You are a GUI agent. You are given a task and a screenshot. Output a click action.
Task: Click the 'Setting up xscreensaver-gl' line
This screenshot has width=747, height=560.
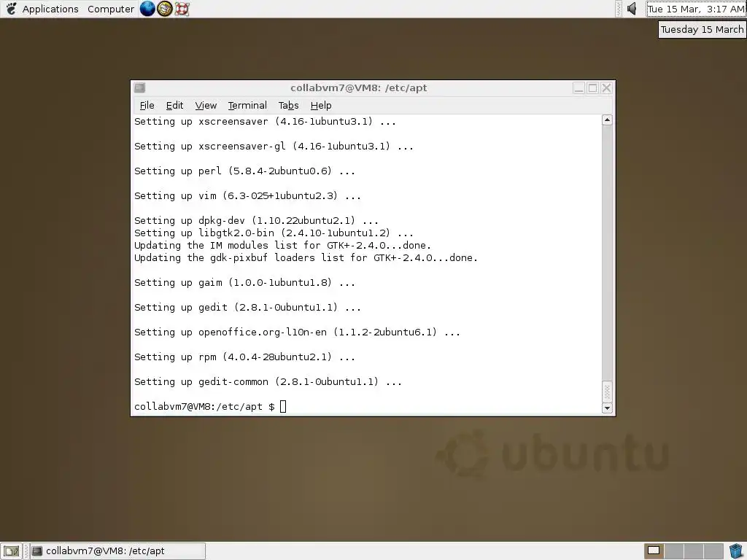point(274,146)
